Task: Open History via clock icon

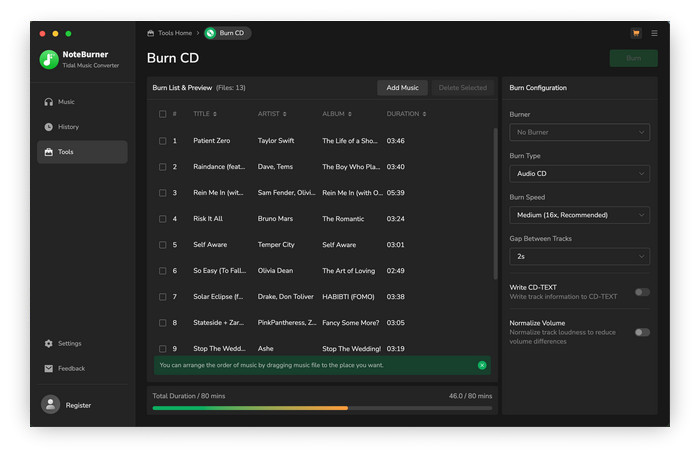Action: pyautogui.click(x=49, y=127)
